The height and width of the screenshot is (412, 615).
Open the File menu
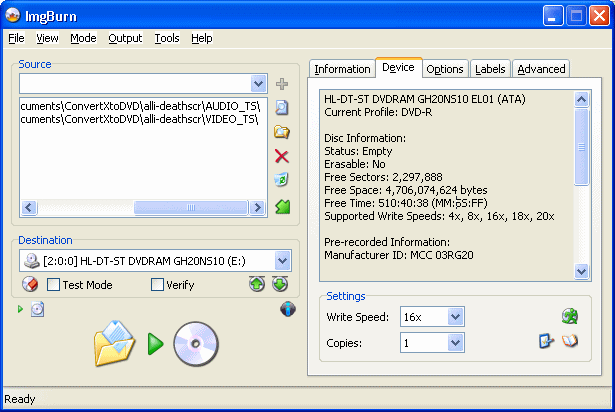click(x=16, y=38)
